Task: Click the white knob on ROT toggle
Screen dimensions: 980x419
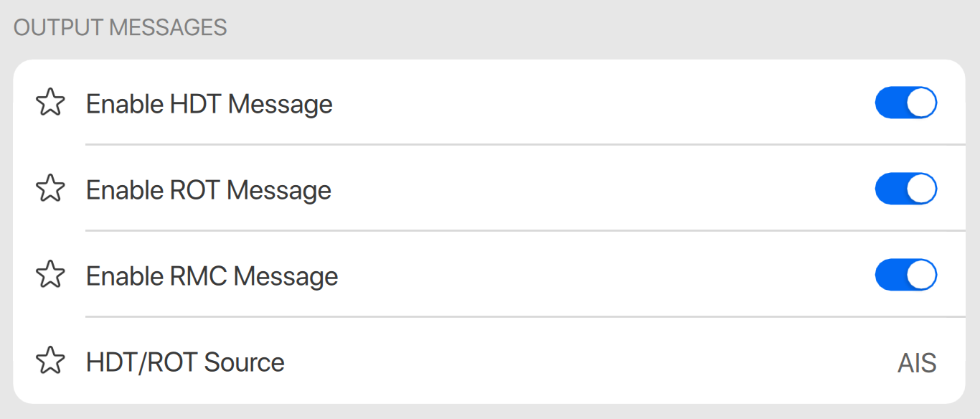Action: (x=921, y=189)
